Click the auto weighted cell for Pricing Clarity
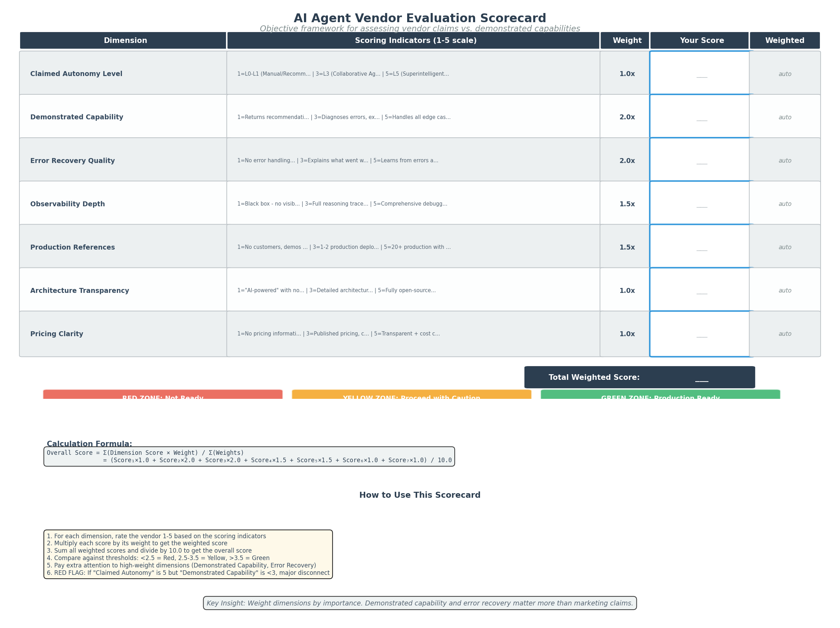This screenshot has width=840, height=628. [785, 334]
